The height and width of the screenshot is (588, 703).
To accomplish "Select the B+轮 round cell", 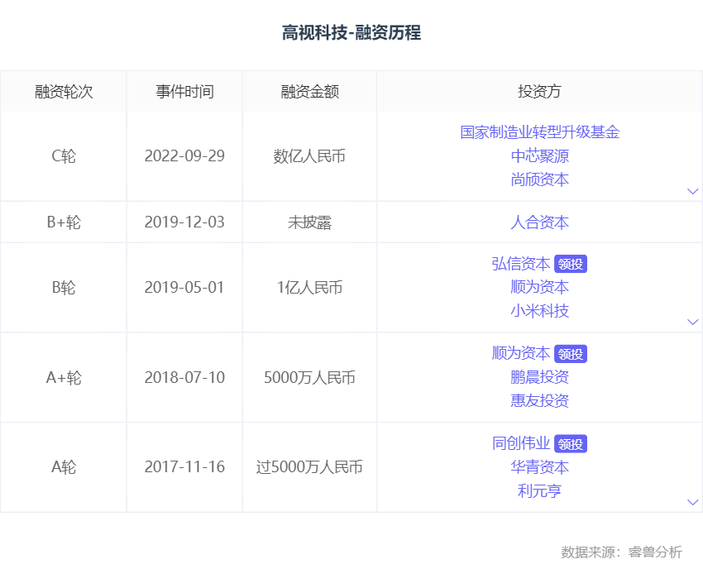I will pyautogui.click(x=64, y=222).
